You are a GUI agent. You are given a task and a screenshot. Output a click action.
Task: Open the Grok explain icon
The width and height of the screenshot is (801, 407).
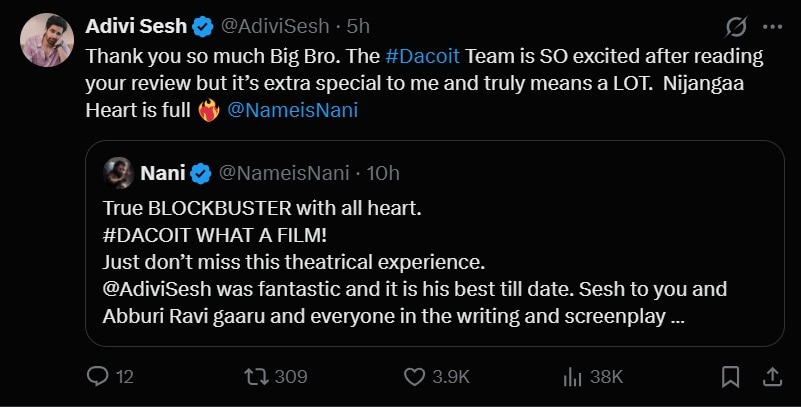735,26
